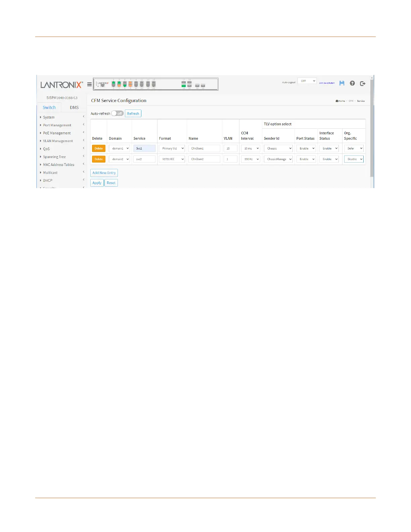
Task: Click the Lantronix logo
Action: 61,85
